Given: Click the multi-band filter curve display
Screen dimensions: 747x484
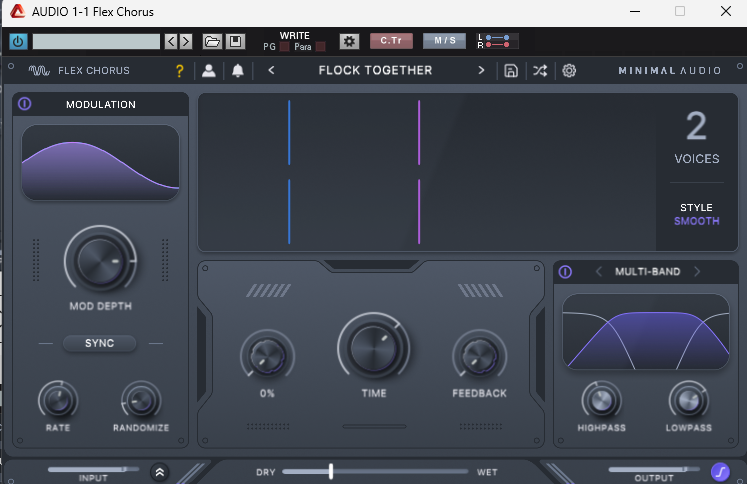Looking at the screenshot, I should point(646,332).
